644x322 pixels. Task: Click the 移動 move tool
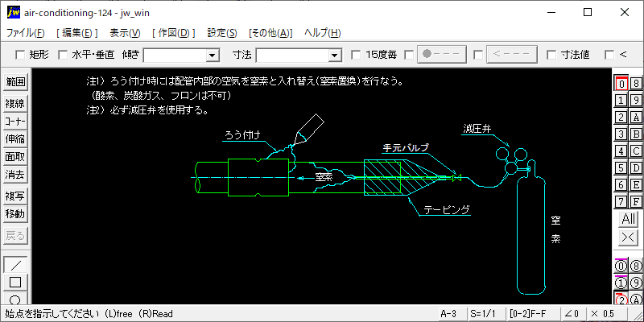(15, 214)
